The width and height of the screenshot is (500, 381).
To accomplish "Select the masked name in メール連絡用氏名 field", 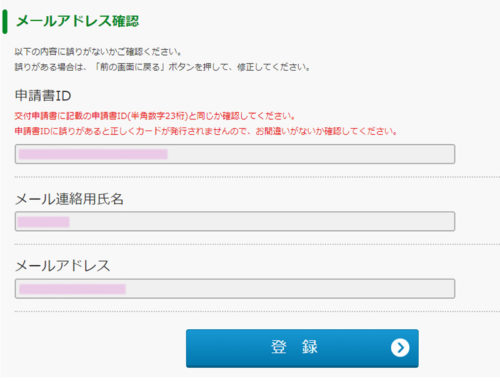I will coord(43,222).
